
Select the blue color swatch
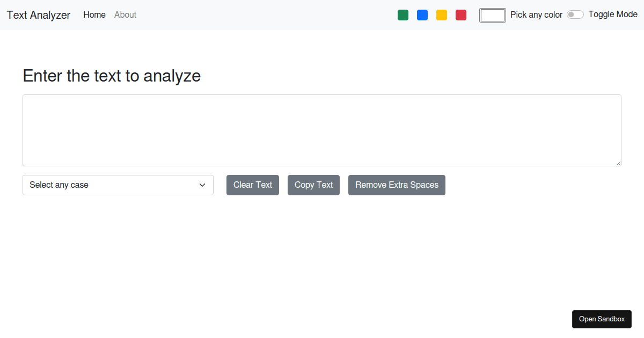pyautogui.click(x=422, y=14)
